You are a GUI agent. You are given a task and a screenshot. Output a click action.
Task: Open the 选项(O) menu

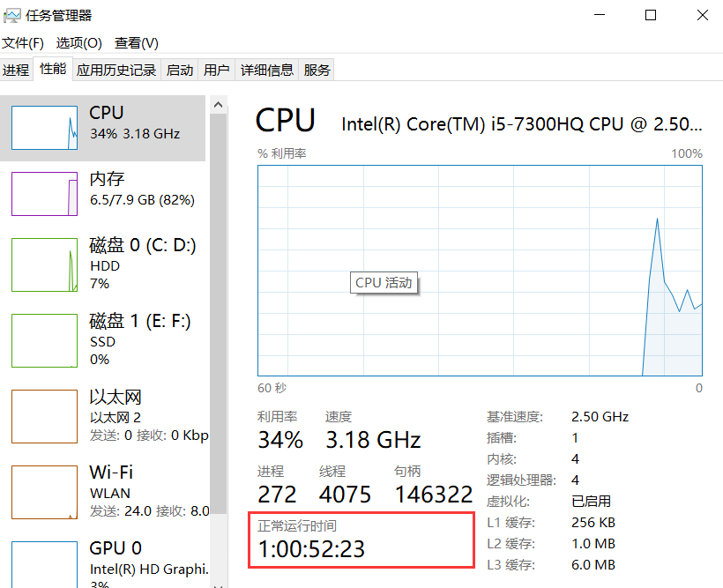(x=79, y=43)
